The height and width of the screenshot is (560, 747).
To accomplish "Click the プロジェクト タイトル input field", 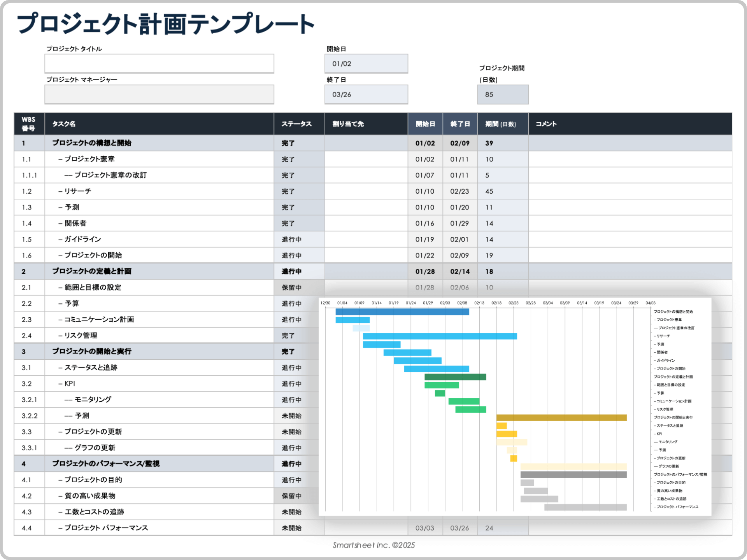I will pos(159,63).
